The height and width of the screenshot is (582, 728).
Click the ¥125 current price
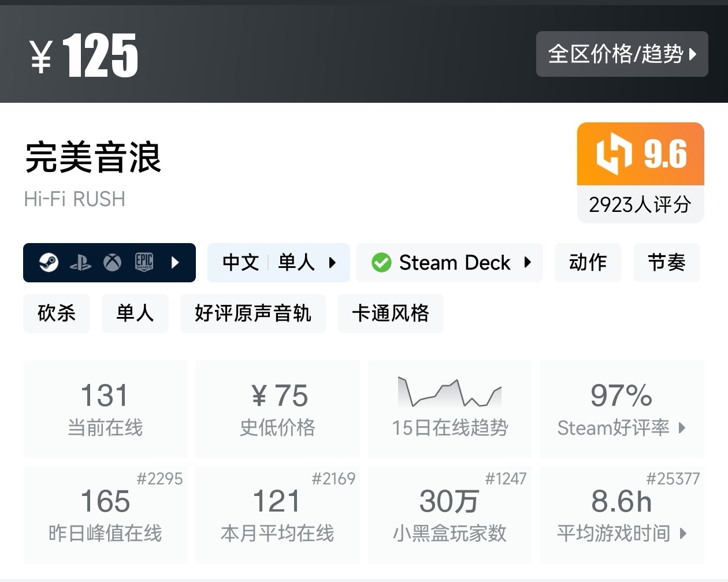(x=84, y=55)
